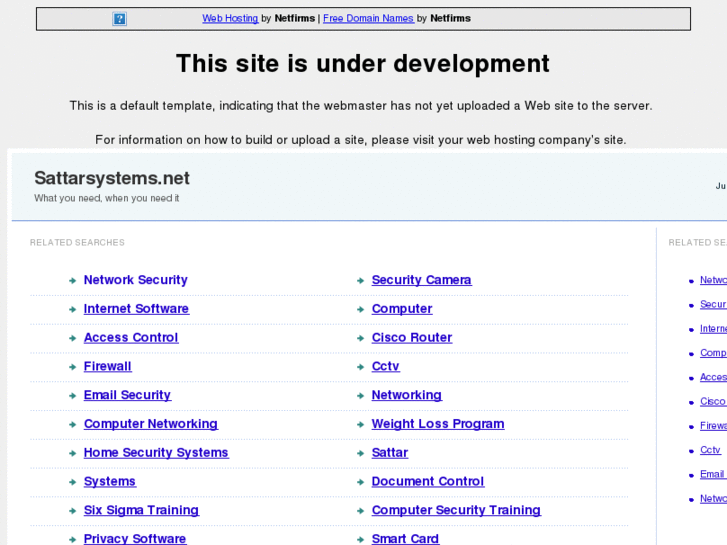727x545 pixels.
Task: Click the arrow icon beside Access Control
Action: 72,338
